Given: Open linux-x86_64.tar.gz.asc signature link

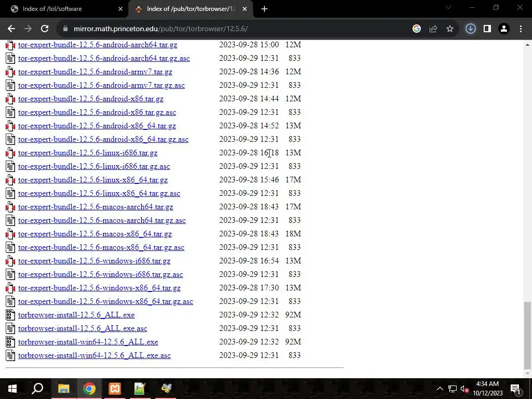Looking at the screenshot, I should point(99,193).
